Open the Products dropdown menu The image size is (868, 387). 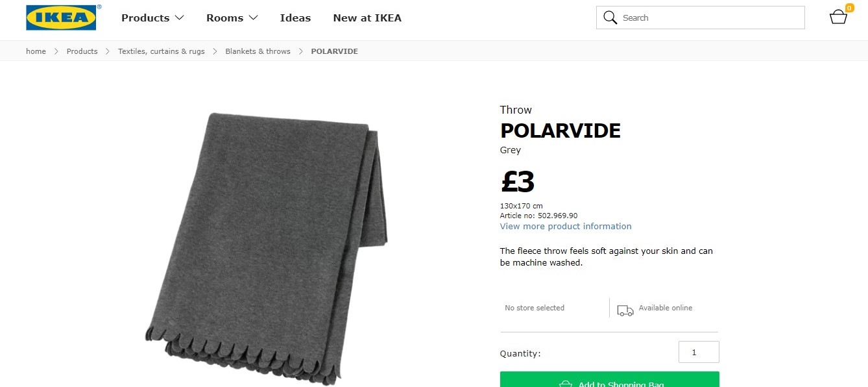pos(145,18)
